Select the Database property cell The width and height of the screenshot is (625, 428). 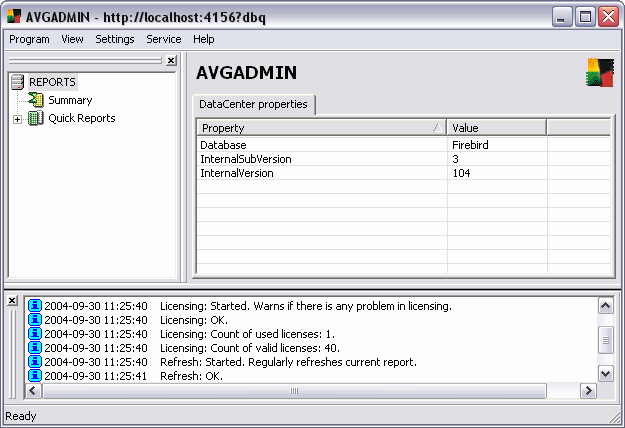pos(322,145)
